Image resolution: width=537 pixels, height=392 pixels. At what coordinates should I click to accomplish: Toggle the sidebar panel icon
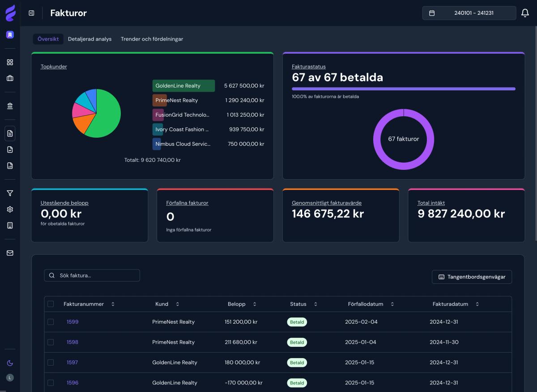[31, 13]
